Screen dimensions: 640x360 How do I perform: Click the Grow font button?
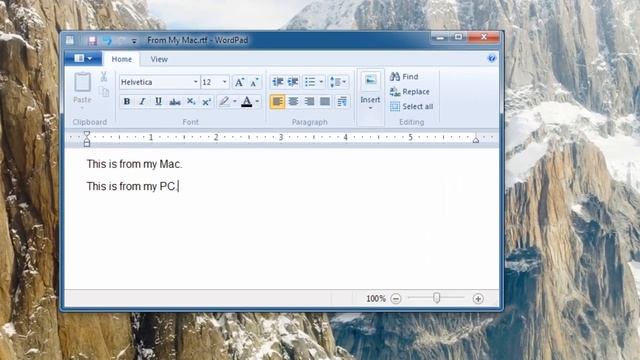click(x=239, y=82)
